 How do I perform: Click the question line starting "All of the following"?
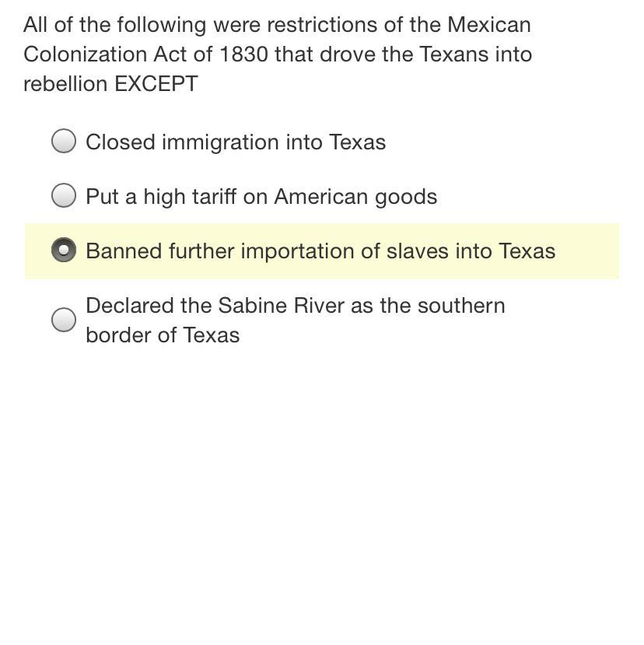point(276,25)
